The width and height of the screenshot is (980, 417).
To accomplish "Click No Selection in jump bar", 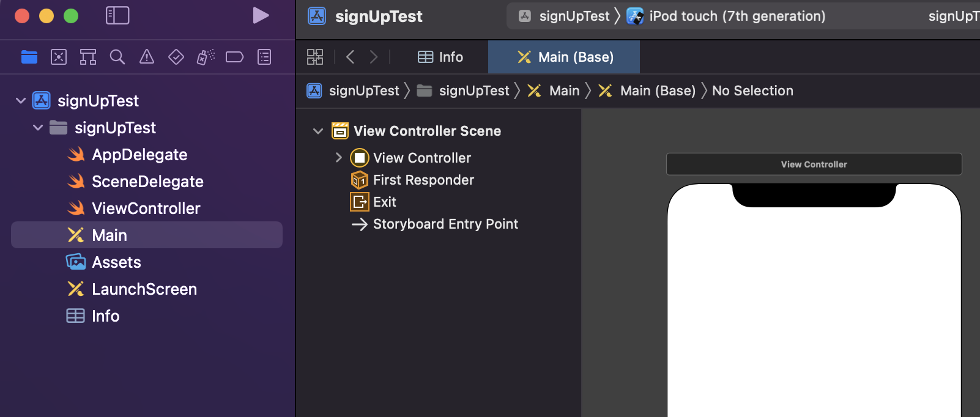I will 752,90.
